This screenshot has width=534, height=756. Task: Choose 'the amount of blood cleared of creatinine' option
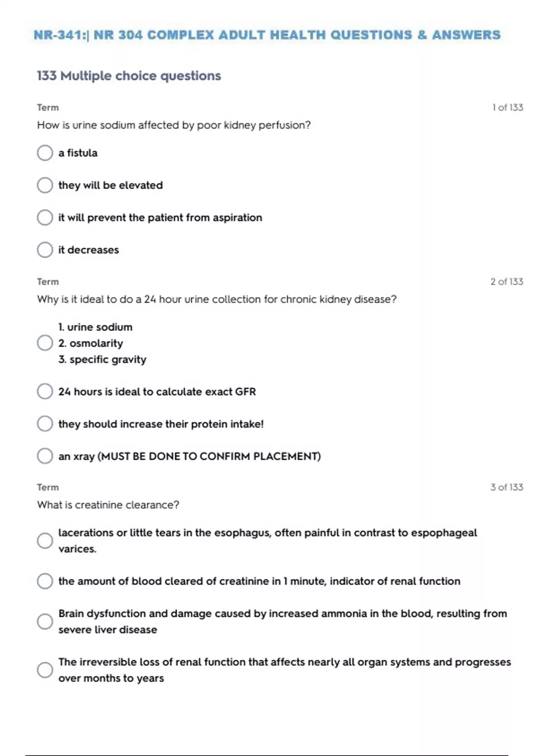pos(44,581)
